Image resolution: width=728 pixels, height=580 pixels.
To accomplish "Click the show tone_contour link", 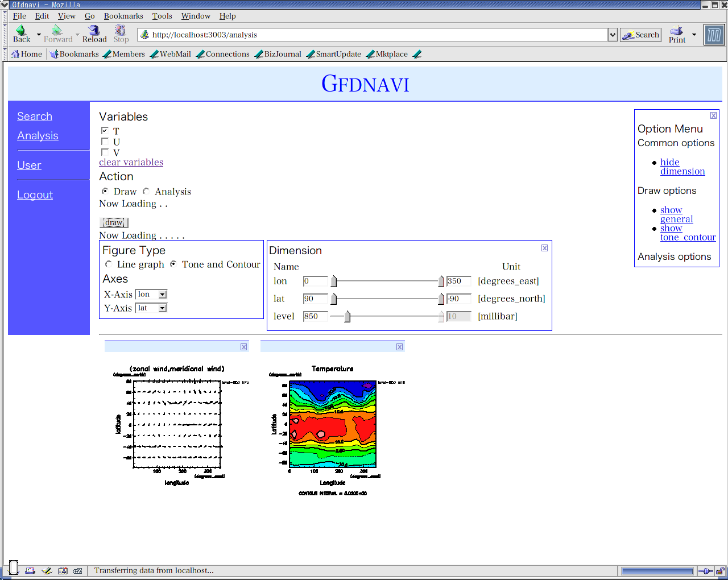I will [x=688, y=233].
